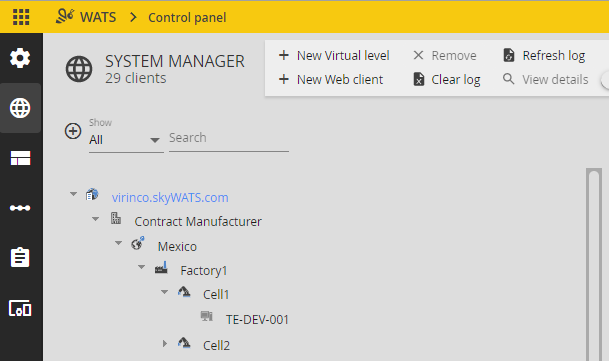Open the devices sidebar icon
609x361 pixels.
[20, 308]
